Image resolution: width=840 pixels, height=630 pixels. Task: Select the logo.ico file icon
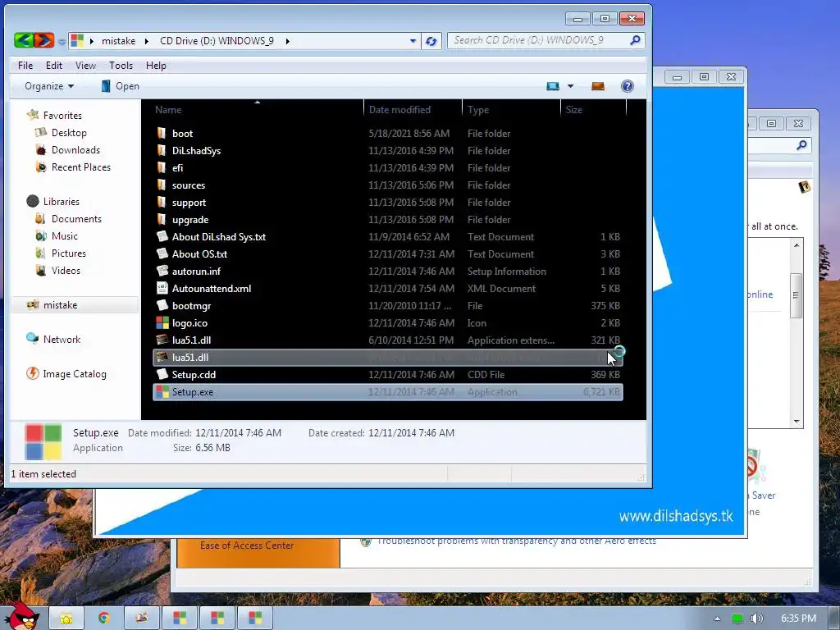click(162, 322)
